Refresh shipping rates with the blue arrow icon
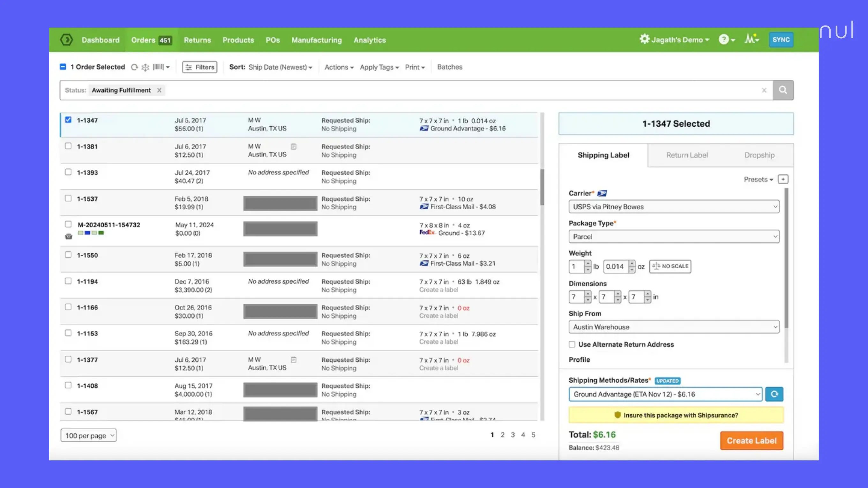The height and width of the screenshot is (488, 868). [774, 394]
